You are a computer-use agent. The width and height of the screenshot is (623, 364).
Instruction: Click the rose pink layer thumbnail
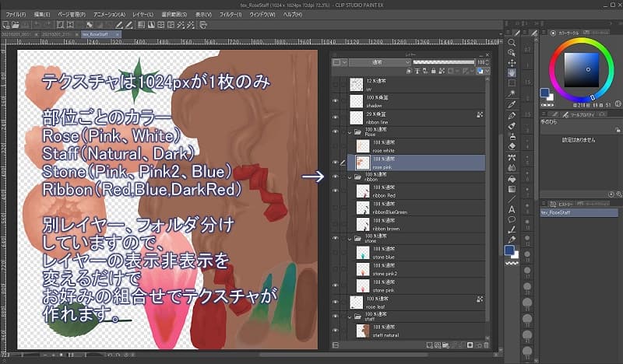(x=363, y=163)
